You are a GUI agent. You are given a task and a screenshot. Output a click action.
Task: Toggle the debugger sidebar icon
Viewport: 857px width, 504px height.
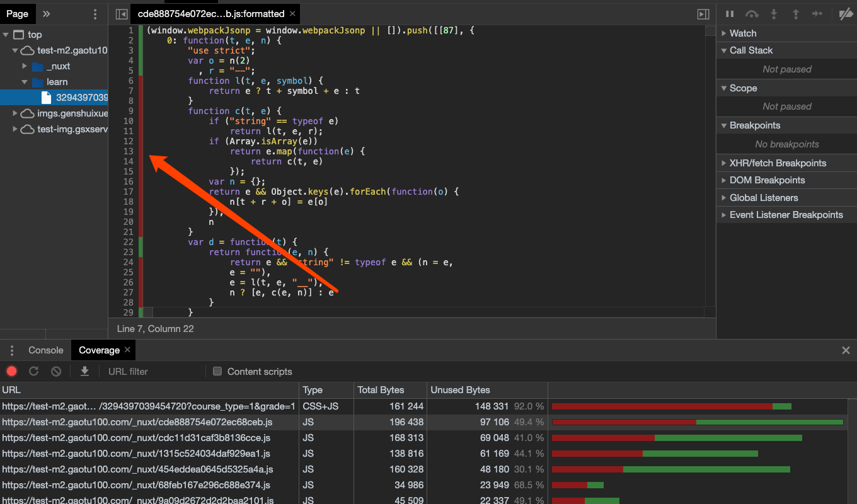click(x=703, y=14)
